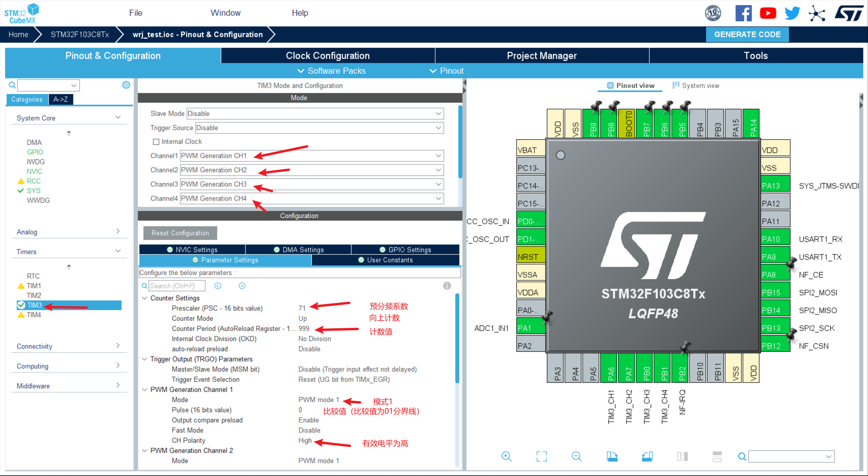Switch to the Clock Configuration tab
Image resolution: width=868 pixels, height=476 pixels.
(x=328, y=56)
